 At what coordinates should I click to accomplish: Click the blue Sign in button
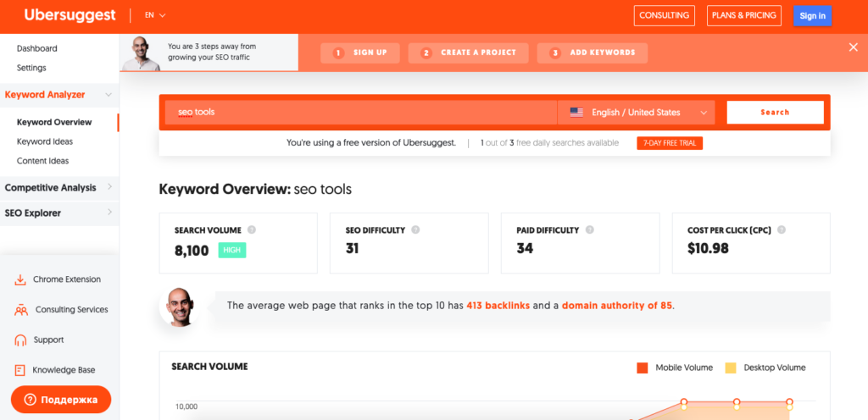[813, 15]
